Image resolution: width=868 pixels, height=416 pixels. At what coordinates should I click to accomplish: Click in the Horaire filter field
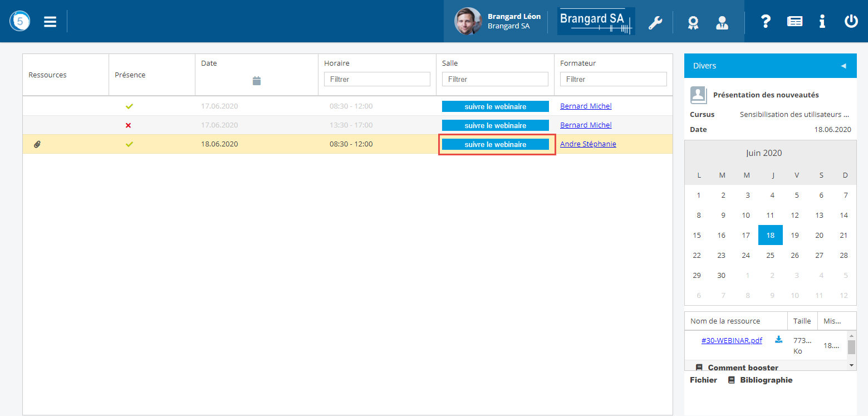pos(377,79)
